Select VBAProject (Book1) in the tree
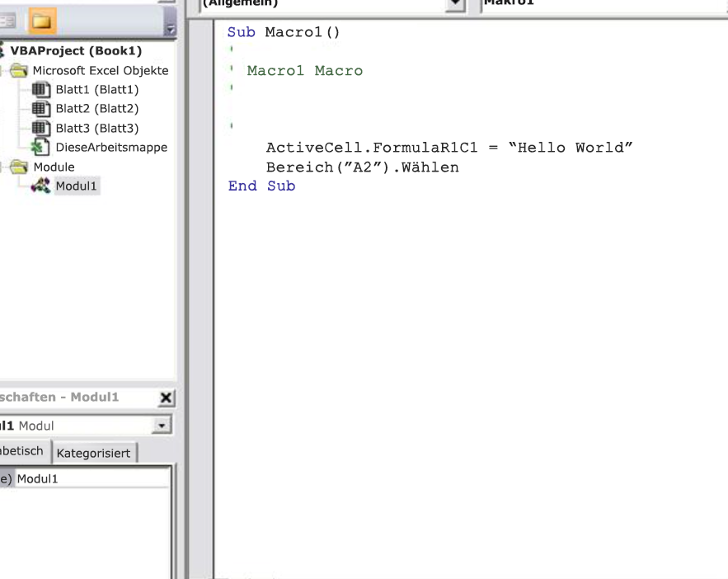This screenshot has width=728, height=579. 75,51
